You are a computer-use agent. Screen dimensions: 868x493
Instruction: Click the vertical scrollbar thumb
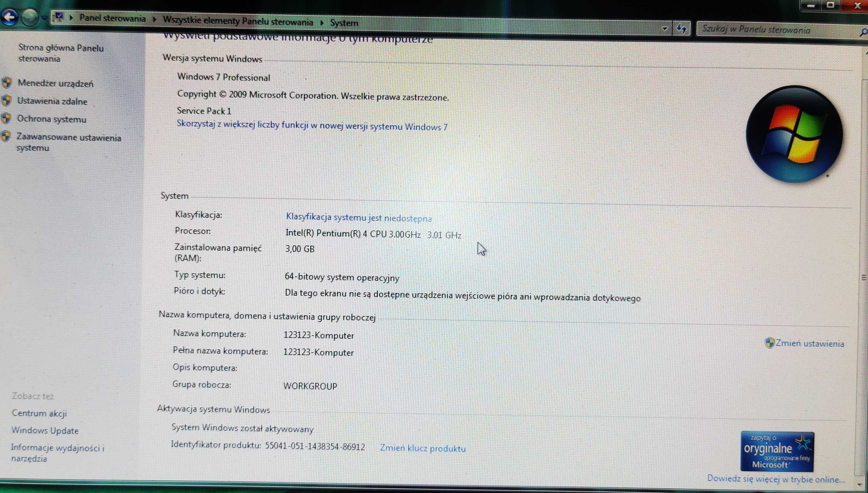point(864,278)
